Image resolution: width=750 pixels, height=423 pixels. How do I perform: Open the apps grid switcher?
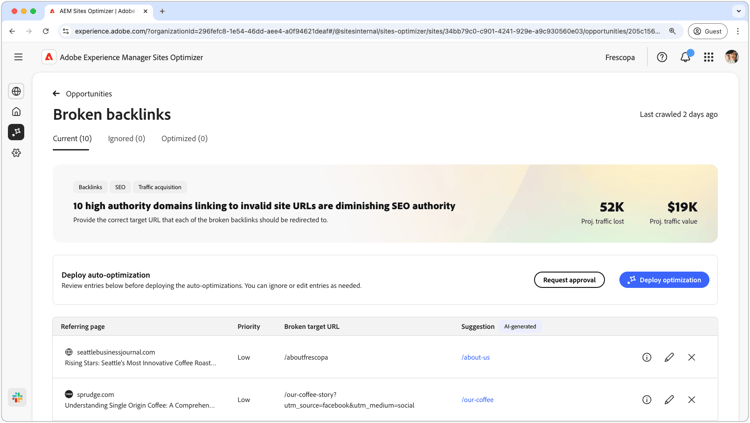tap(709, 57)
